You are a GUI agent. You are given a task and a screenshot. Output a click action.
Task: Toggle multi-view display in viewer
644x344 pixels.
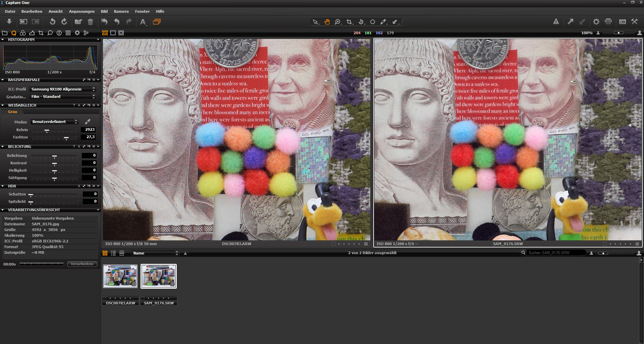(x=105, y=33)
